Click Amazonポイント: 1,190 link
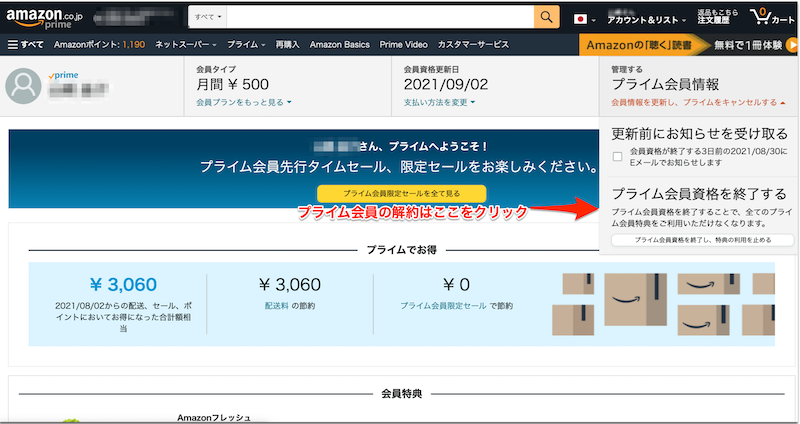 coord(99,45)
